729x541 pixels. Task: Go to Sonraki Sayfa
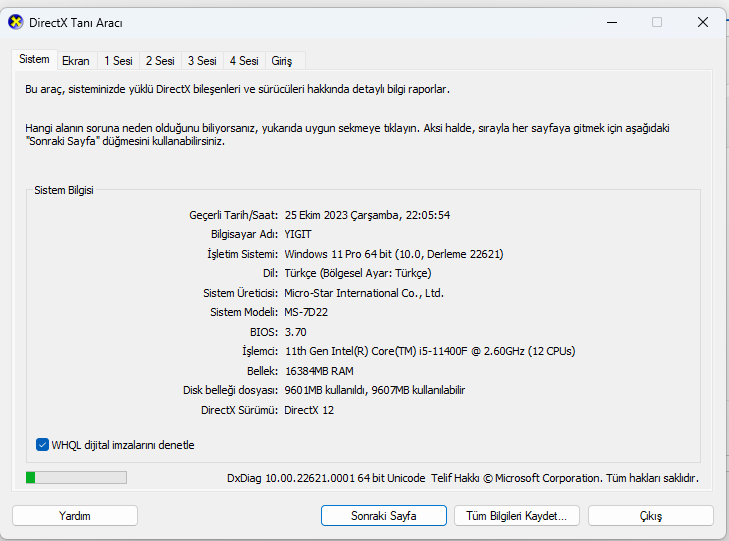tap(384, 516)
